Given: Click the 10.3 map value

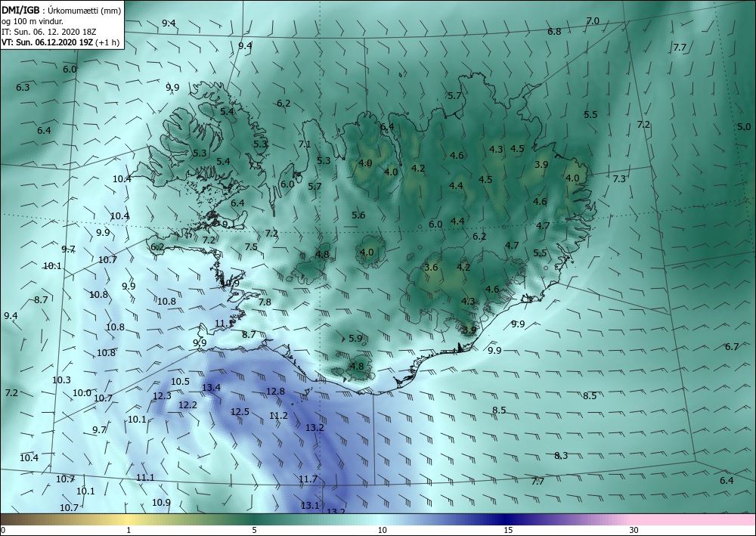Looking at the screenshot, I should tap(61, 380).
